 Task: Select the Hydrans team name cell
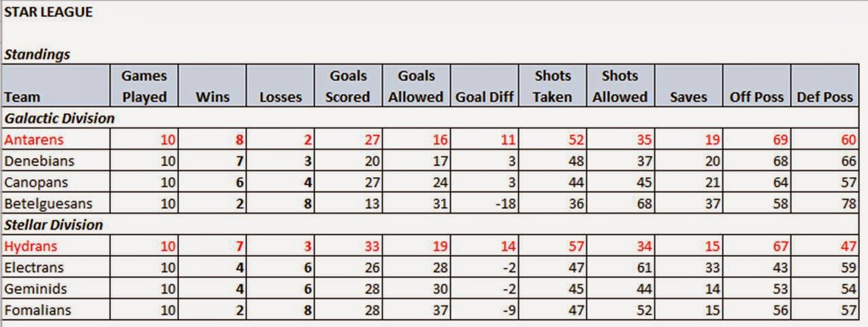[x=56, y=246]
